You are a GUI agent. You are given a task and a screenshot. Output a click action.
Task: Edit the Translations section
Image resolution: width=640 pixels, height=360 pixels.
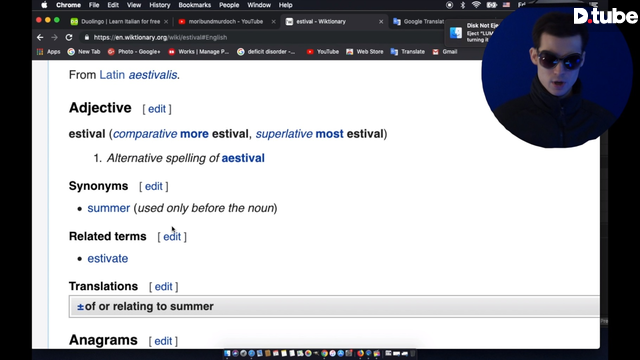(x=163, y=287)
